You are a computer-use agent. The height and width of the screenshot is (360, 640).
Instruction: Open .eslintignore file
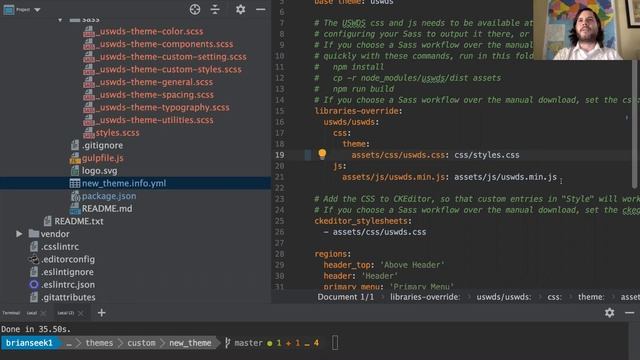point(67,272)
